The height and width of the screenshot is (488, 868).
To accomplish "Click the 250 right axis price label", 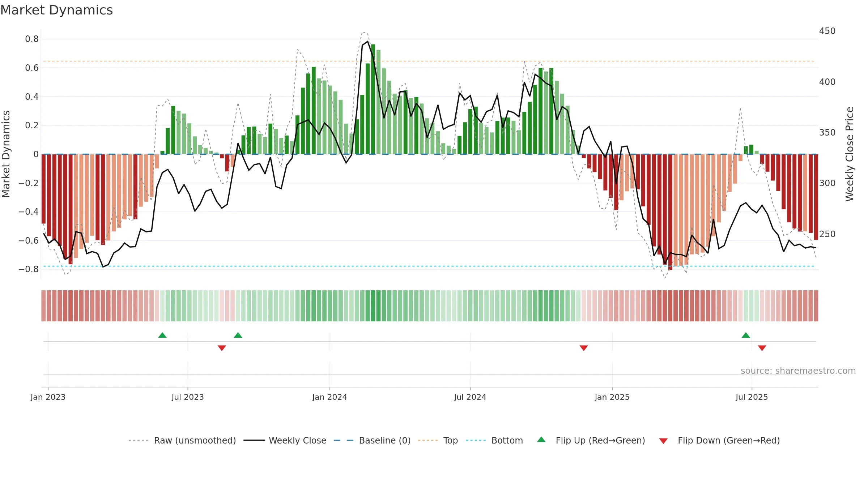I will coord(827,234).
